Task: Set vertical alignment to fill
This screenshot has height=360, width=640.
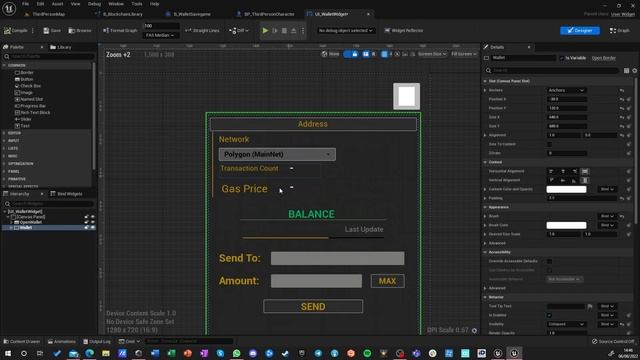Action: 585,180
